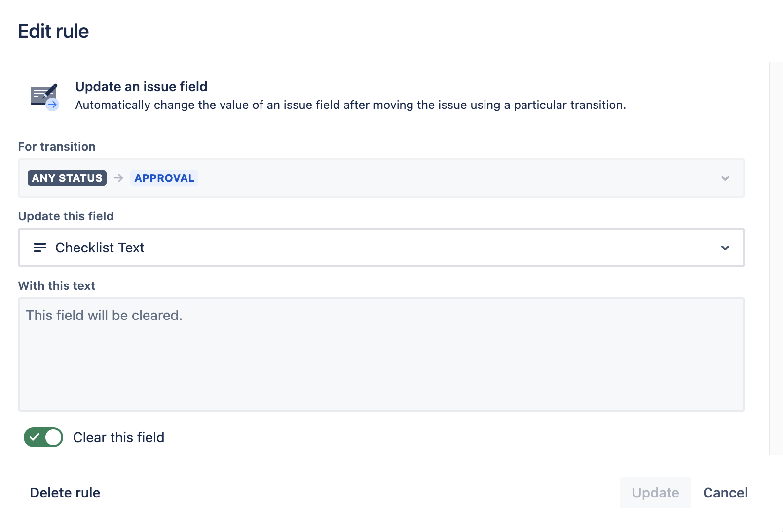
Task: Click the Update an issue field title
Action: (141, 87)
